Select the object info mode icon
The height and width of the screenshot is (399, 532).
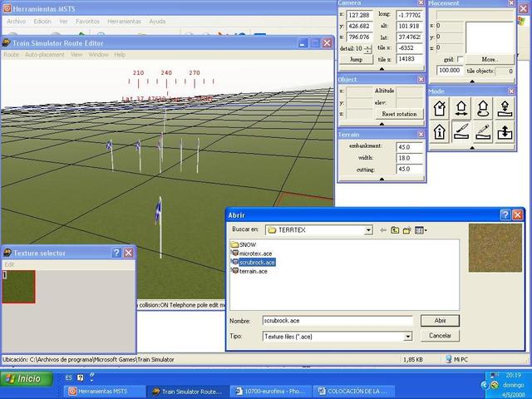pyautogui.click(x=440, y=131)
